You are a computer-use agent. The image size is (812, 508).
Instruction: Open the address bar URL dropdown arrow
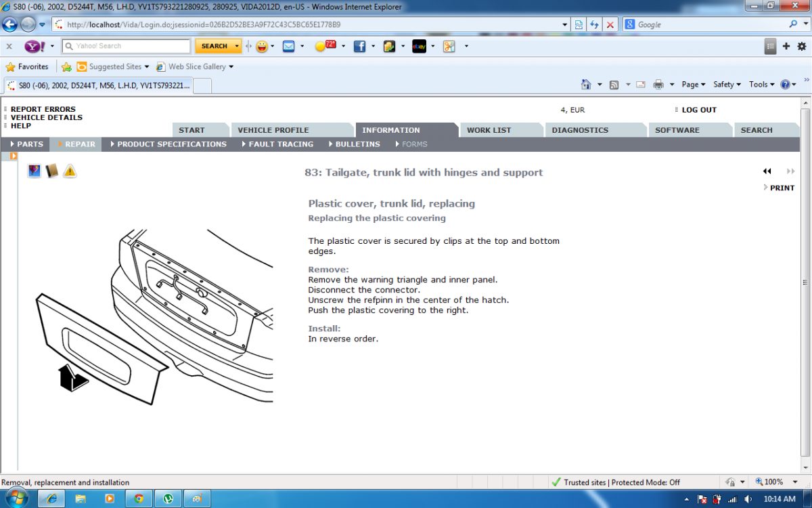pyautogui.click(x=566, y=24)
